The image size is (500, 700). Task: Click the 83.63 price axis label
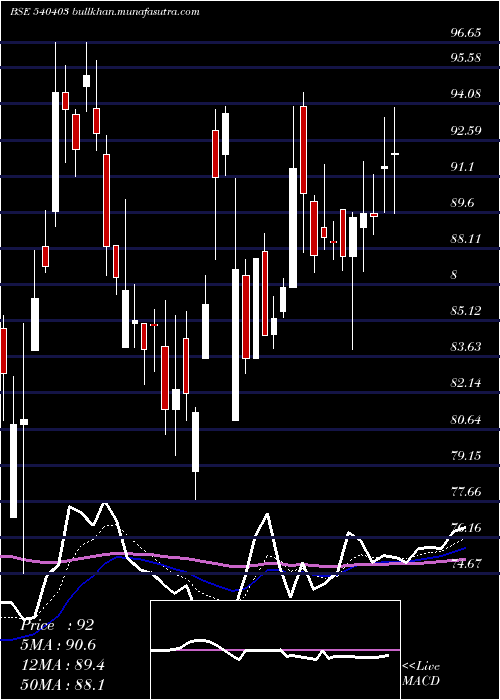[x=466, y=347]
